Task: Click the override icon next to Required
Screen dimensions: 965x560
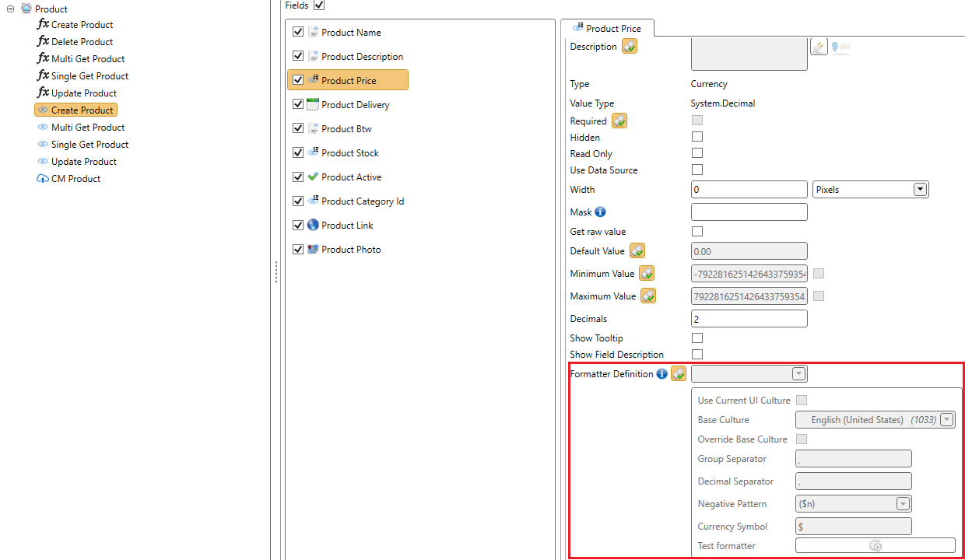Action: (619, 121)
